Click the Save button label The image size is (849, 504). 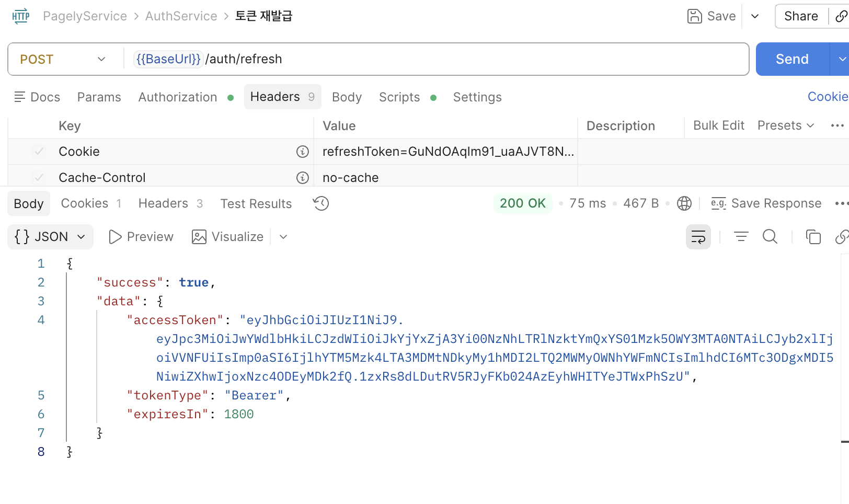(721, 16)
